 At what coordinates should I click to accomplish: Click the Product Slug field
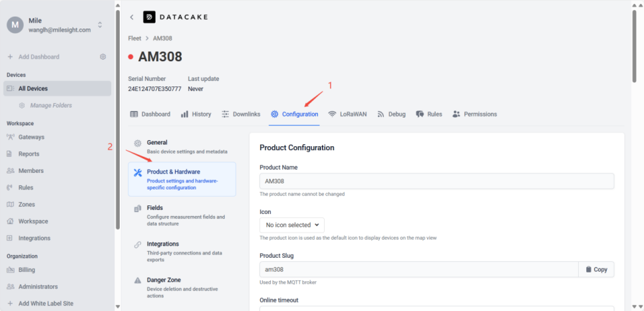coord(419,270)
